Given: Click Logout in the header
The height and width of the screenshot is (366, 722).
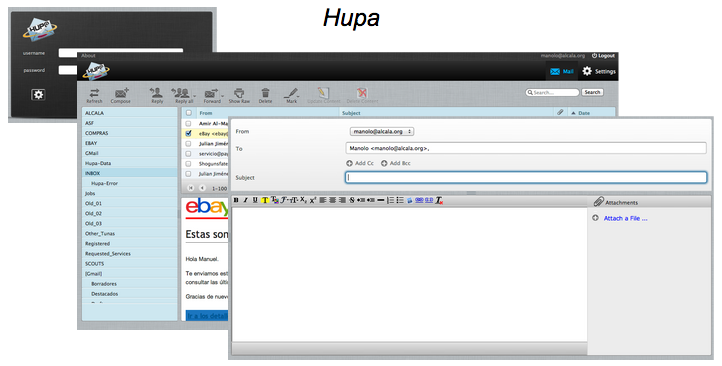Looking at the screenshot, I should (x=603, y=56).
